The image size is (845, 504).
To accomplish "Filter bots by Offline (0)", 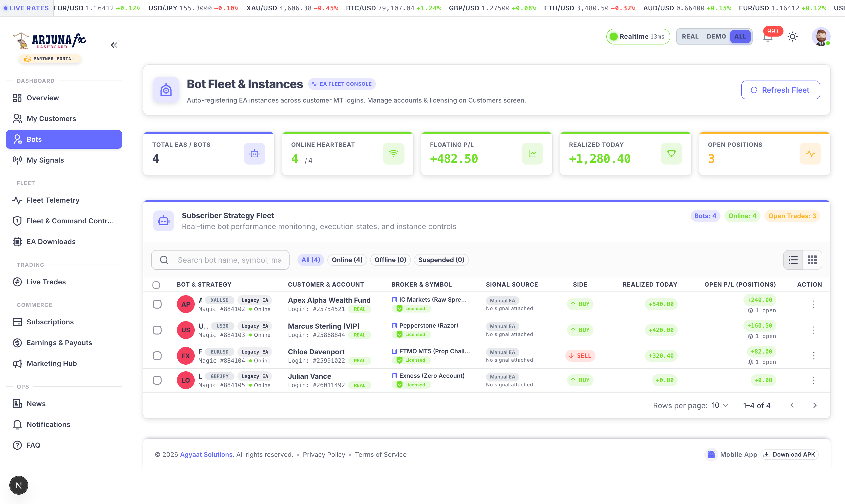I will coord(390,260).
